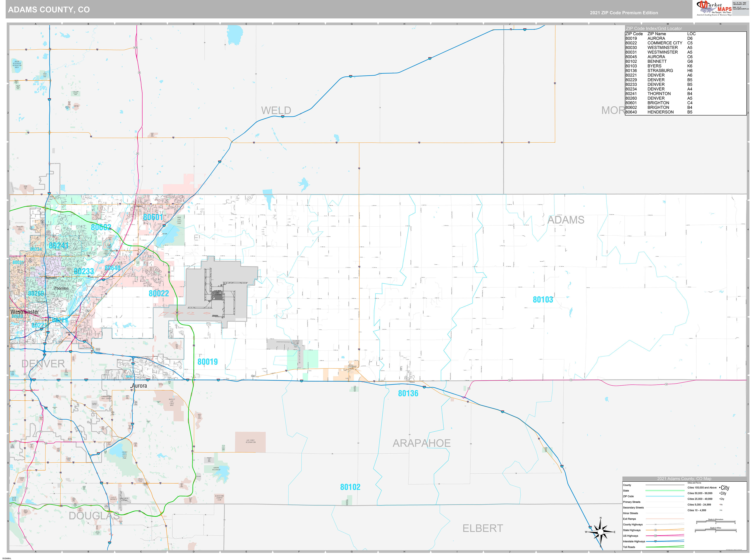Click the mapsales@MarketMAPS.com email address
753x560 pixels.
(x=741, y=9)
